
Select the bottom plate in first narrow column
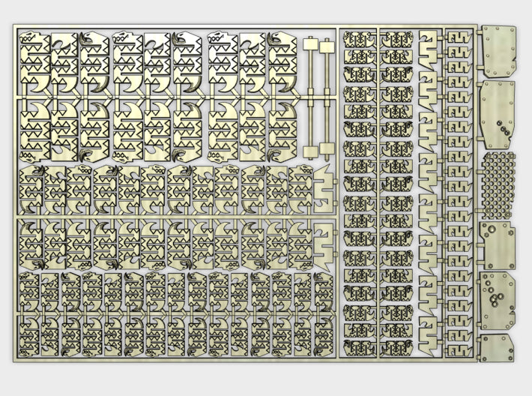[x=359, y=348]
